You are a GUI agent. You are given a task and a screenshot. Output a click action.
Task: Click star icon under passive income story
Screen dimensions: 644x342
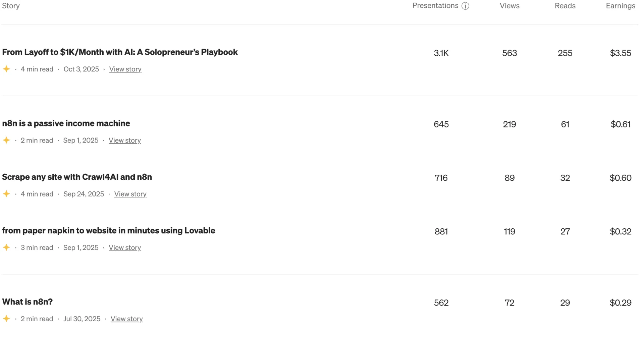tap(6, 140)
